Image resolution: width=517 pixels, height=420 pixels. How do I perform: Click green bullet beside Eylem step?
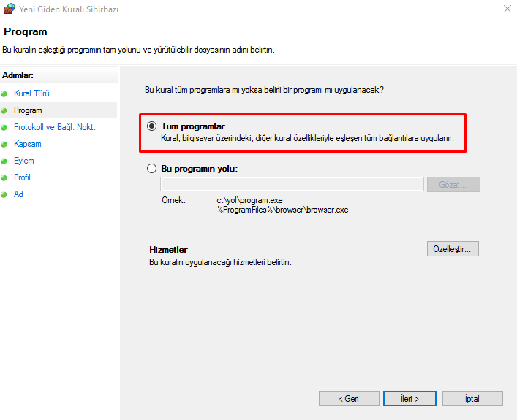(4, 161)
